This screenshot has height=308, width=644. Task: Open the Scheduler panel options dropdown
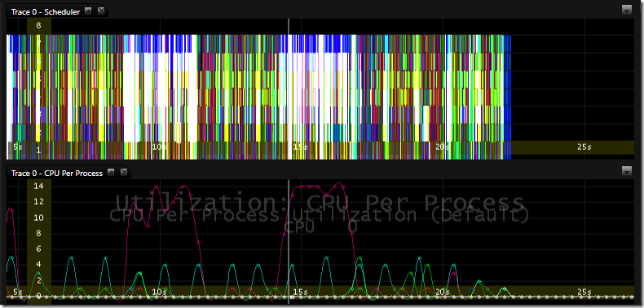[627, 10]
